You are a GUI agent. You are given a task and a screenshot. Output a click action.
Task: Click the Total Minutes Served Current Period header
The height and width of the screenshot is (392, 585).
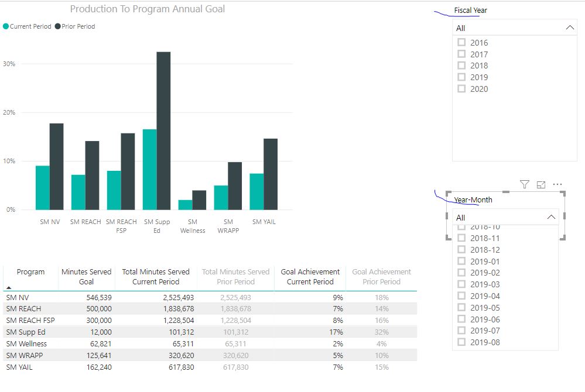click(156, 277)
